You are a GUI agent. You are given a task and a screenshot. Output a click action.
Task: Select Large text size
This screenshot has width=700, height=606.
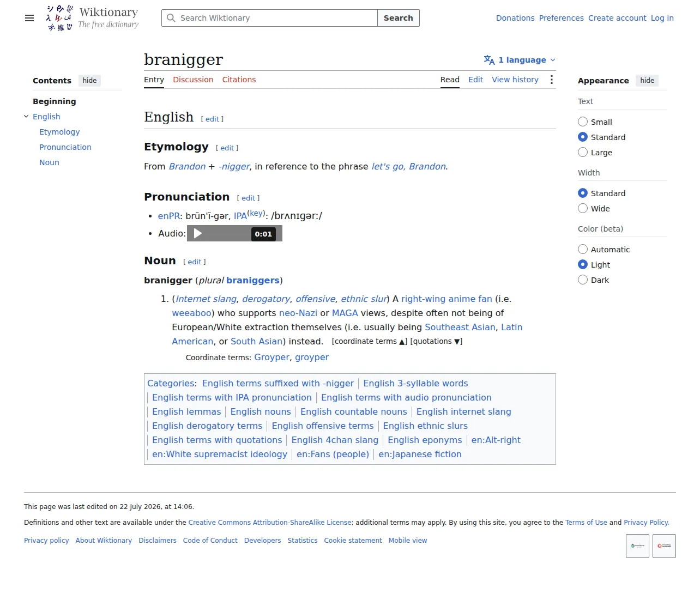pos(583,152)
